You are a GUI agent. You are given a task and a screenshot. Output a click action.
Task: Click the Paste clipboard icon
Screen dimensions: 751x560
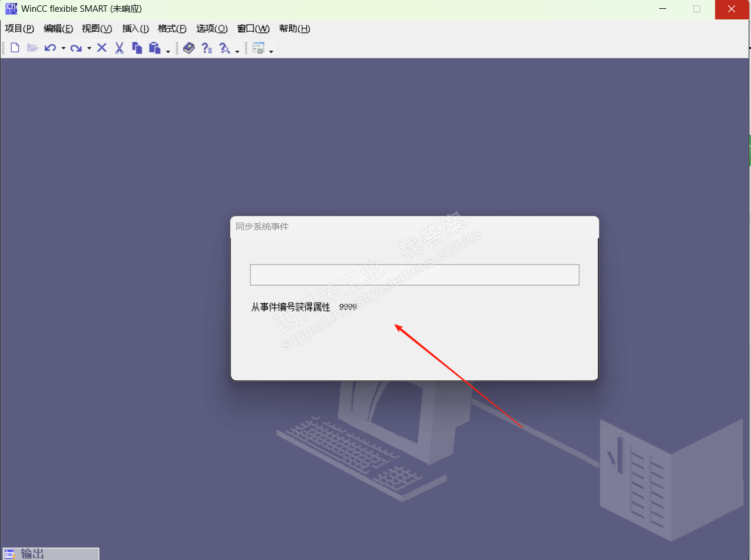(155, 48)
